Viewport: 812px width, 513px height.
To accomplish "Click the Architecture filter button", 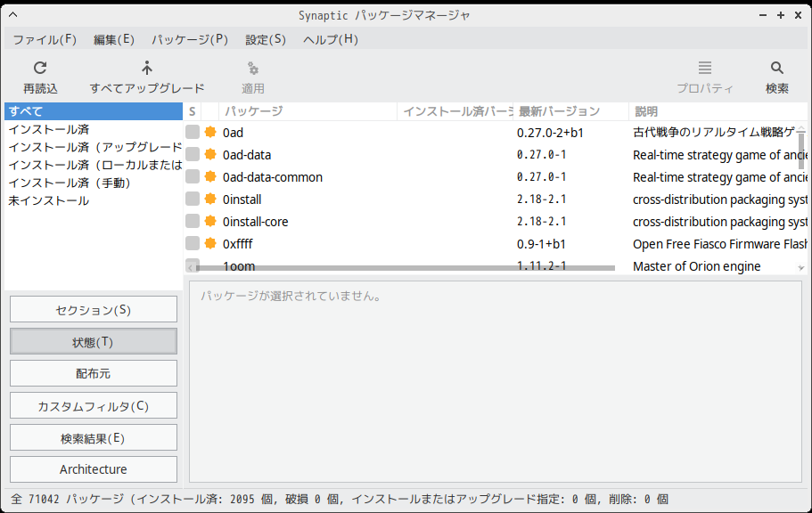I will click(94, 469).
